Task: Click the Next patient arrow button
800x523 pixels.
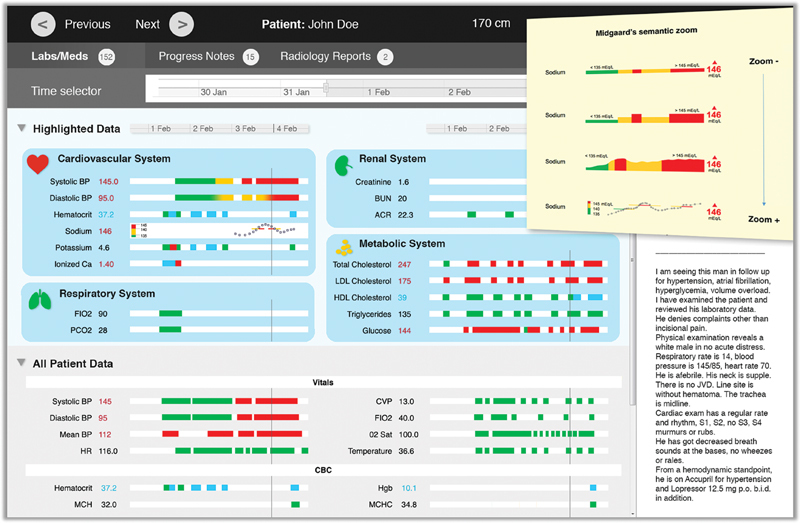Action: coord(182,24)
